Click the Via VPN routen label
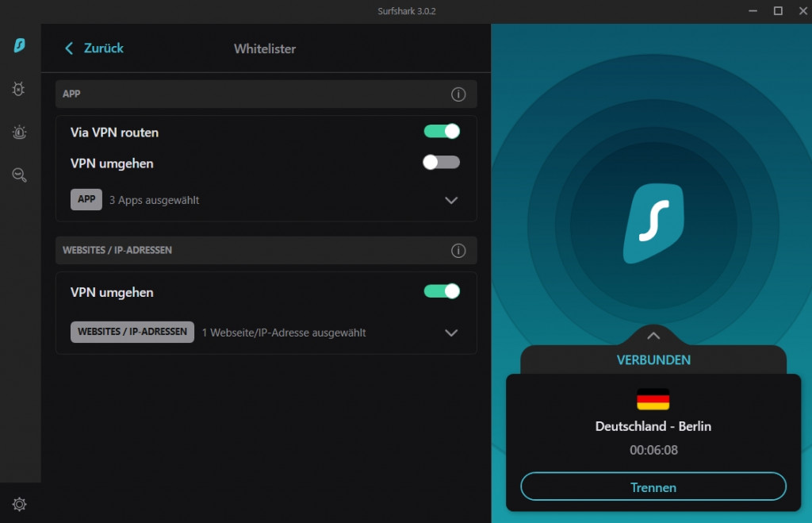Viewport: 812px width, 523px height. point(114,133)
